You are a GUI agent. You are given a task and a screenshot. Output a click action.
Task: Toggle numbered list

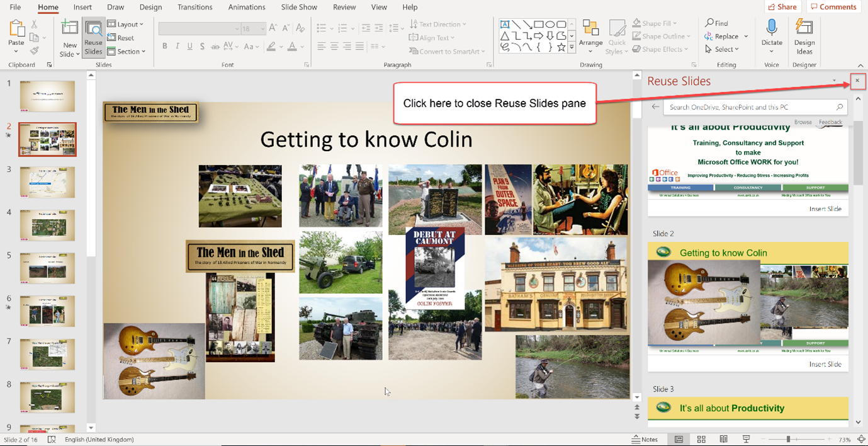coord(342,28)
